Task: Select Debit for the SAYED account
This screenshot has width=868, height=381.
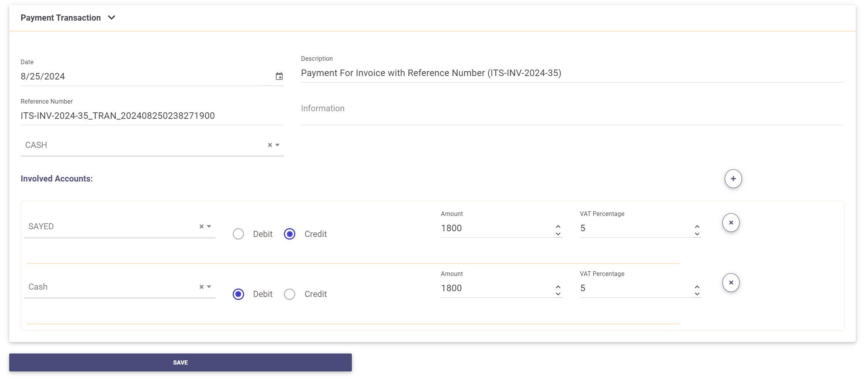Action: click(x=238, y=234)
